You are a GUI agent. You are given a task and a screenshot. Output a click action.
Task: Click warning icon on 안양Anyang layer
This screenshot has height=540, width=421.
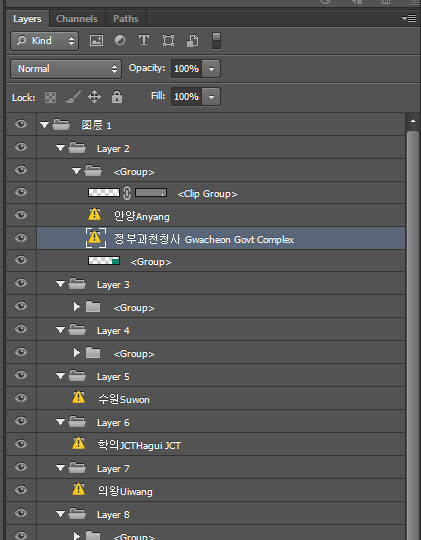pyautogui.click(x=94, y=215)
